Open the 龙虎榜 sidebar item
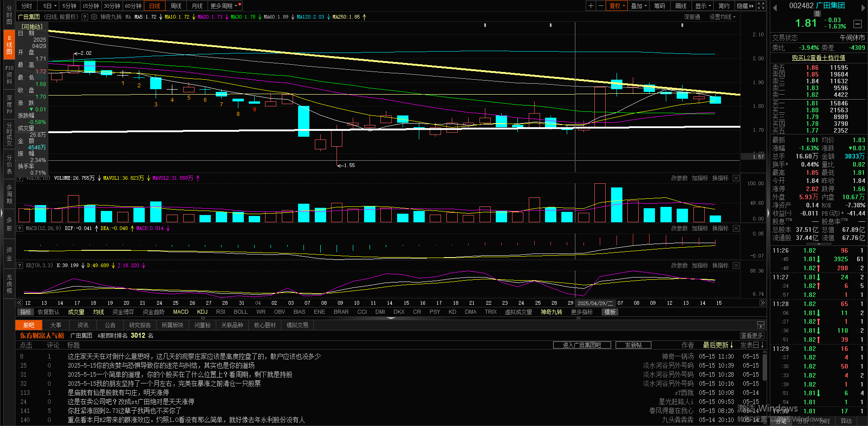868x426 pixels. [x=9, y=284]
